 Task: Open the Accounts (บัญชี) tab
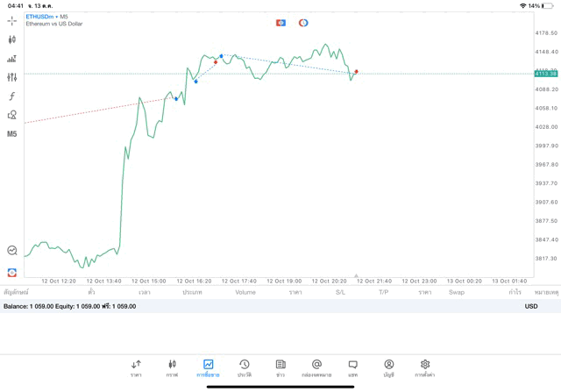(x=388, y=368)
